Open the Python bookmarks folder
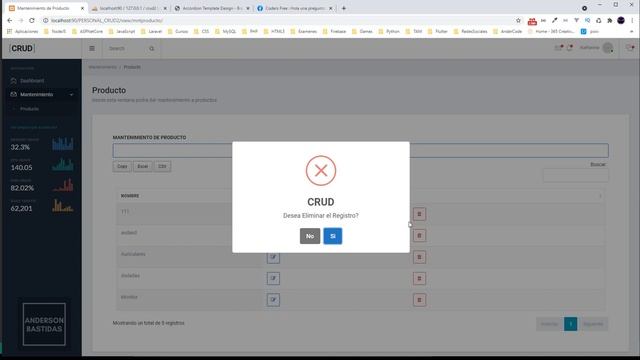Viewport: 640px width, 360px height. point(389,31)
